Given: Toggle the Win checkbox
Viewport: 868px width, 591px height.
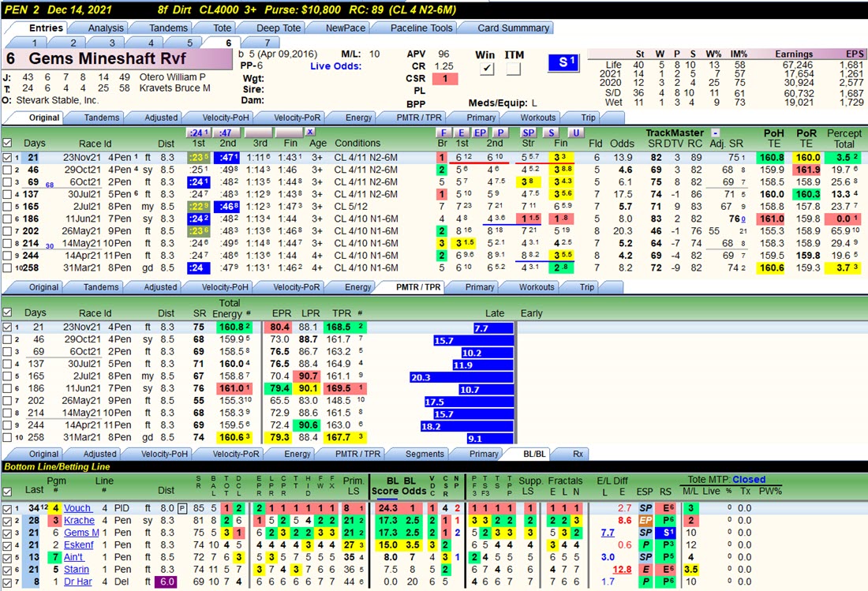Looking at the screenshot, I should [x=486, y=69].
